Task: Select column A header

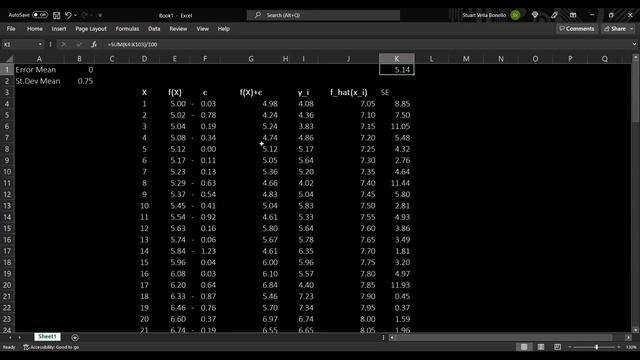Action: tap(39, 59)
